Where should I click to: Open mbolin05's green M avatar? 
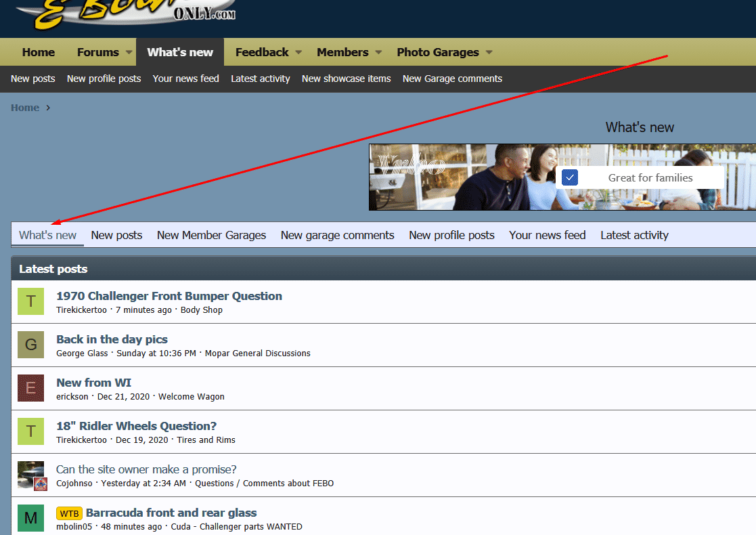(x=30, y=518)
